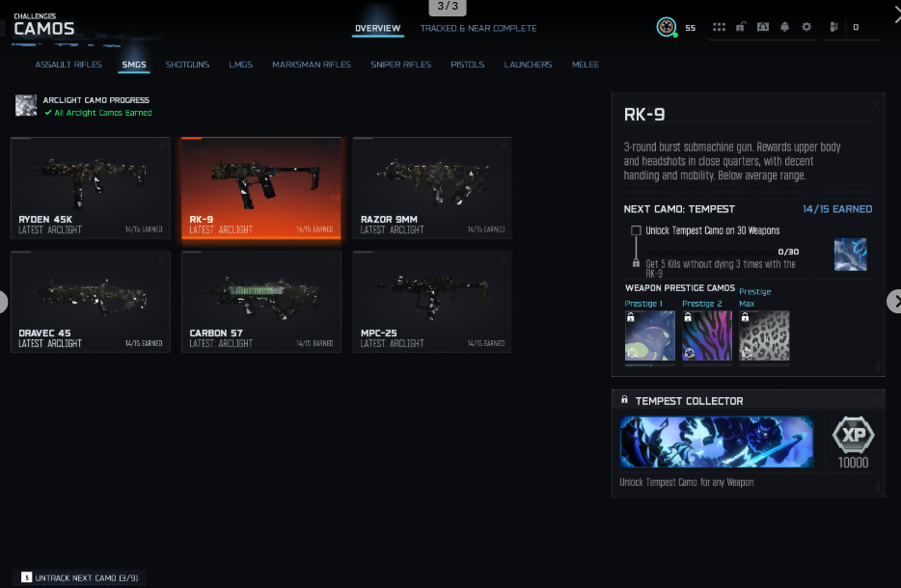Open the settings gear icon

806,27
